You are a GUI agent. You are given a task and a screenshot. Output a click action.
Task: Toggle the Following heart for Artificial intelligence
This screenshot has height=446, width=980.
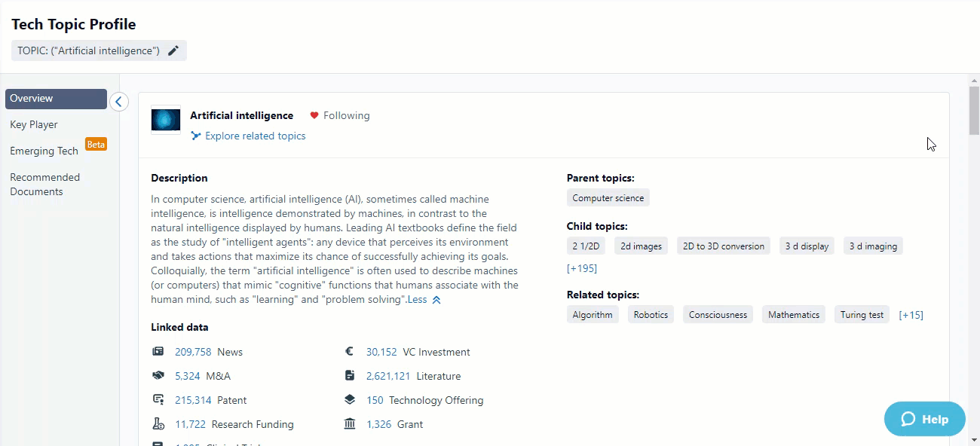(314, 115)
